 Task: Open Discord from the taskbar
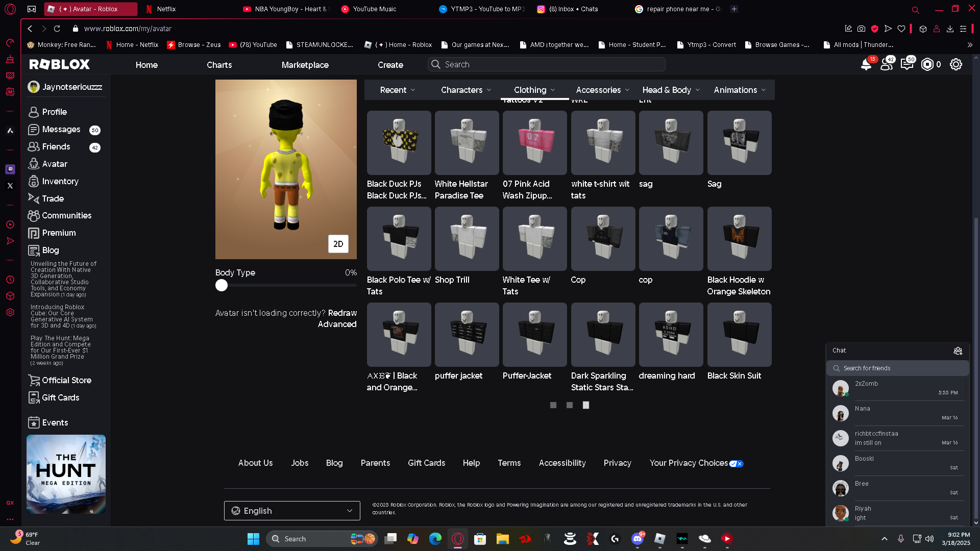[638, 539]
